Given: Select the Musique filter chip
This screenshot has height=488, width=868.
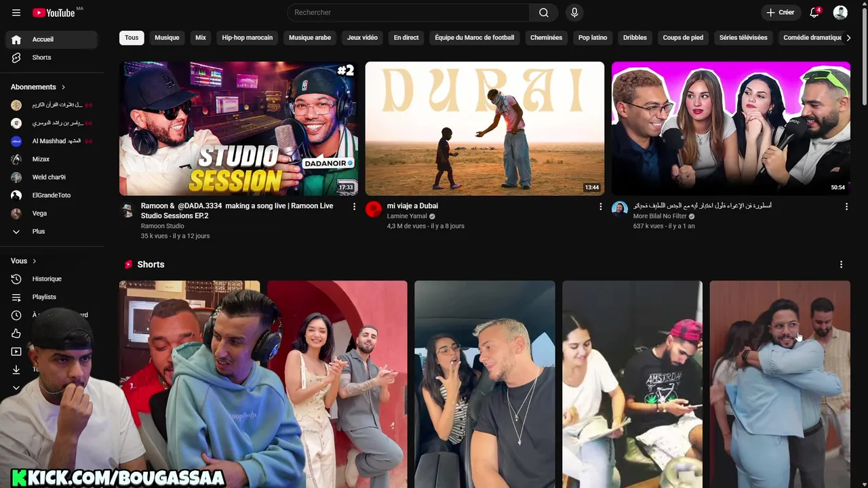Looking at the screenshot, I should pyautogui.click(x=167, y=38).
